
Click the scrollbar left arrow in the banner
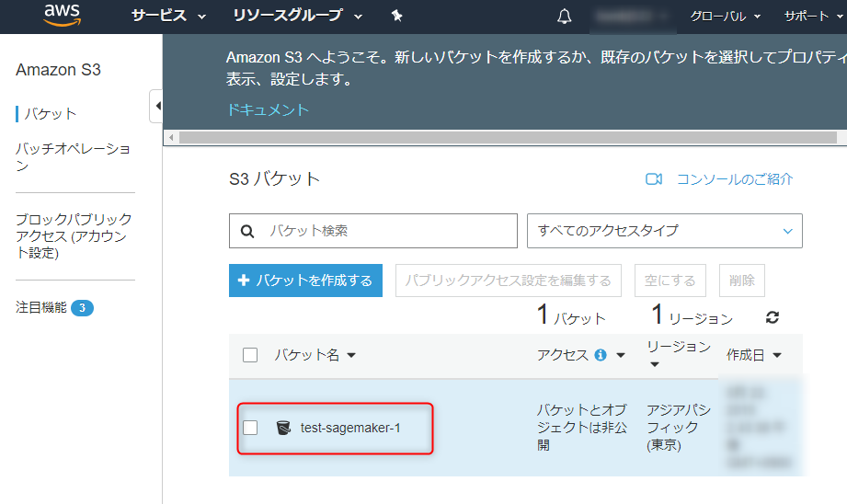(171, 138)
